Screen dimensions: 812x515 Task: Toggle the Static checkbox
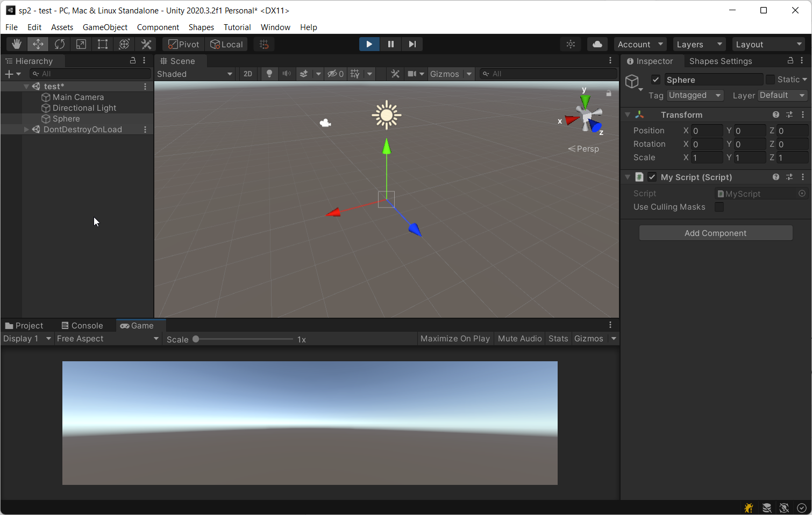tap(771, 80)
